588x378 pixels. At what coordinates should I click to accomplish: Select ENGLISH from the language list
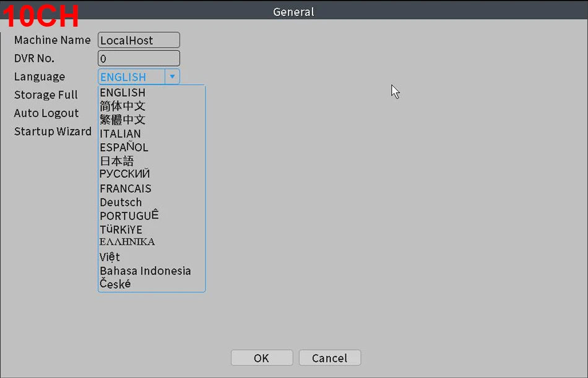[123, 93]
